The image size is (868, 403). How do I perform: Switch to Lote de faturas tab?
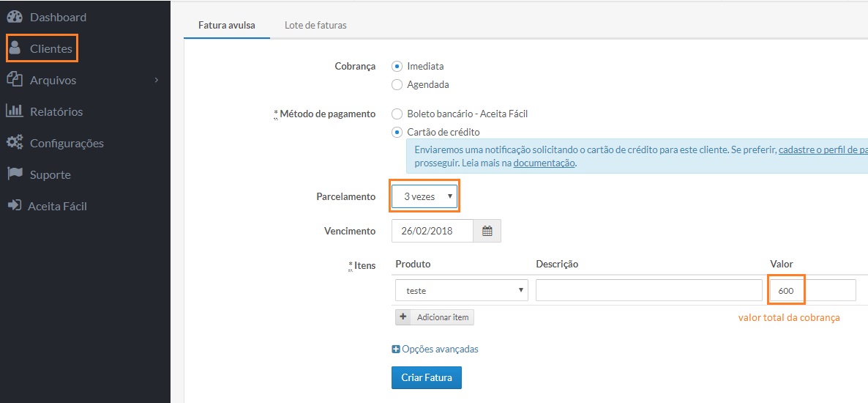315,25
